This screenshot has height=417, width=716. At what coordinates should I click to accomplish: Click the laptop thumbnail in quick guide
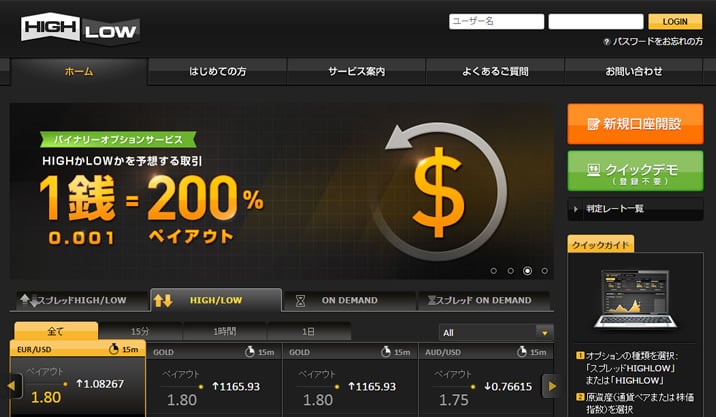click(x=636, y=299)
